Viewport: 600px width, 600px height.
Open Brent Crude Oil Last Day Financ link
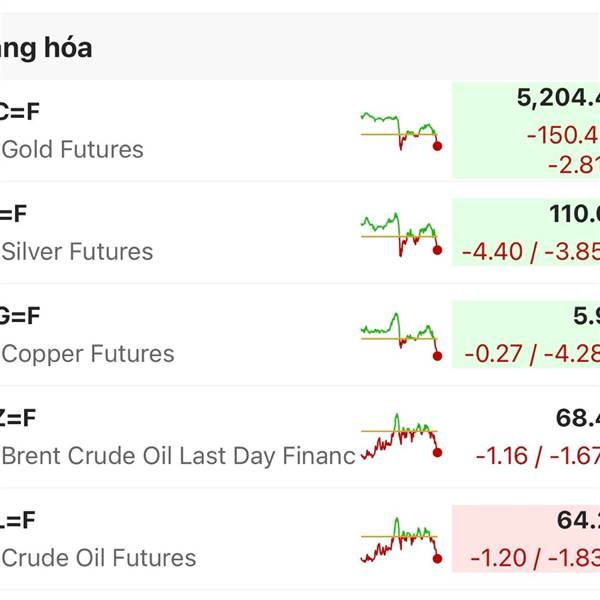click(x=178, y=456)
